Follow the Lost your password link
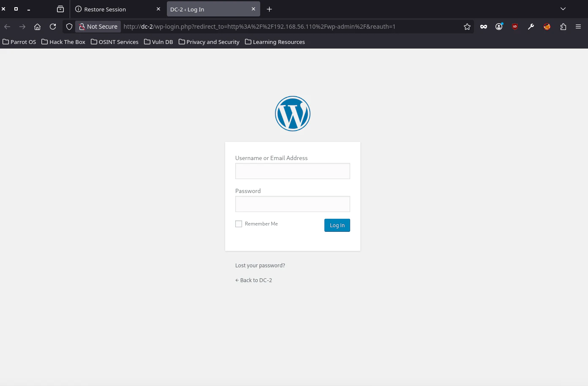Screen dimensions: 588x386 (260, 266)
